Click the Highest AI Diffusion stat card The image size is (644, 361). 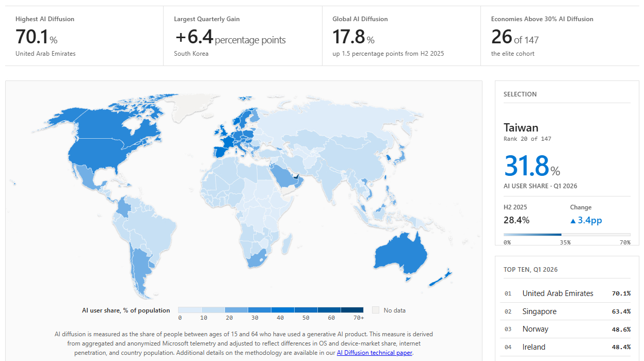tap(84, 36)
